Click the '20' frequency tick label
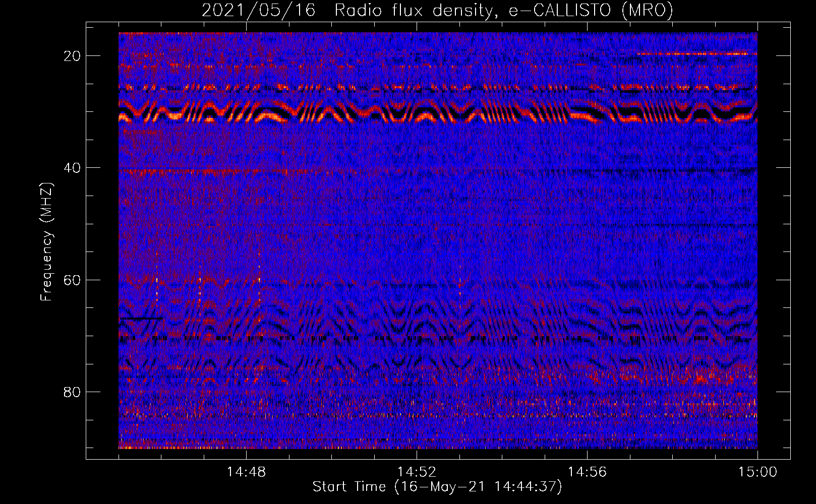This screenshot has height=504, width=816. tap(72, 56)
